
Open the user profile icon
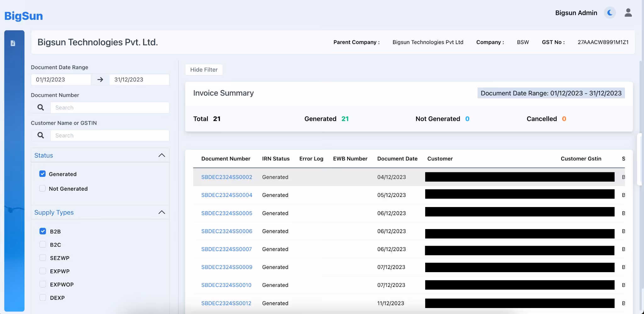[628, 13]
